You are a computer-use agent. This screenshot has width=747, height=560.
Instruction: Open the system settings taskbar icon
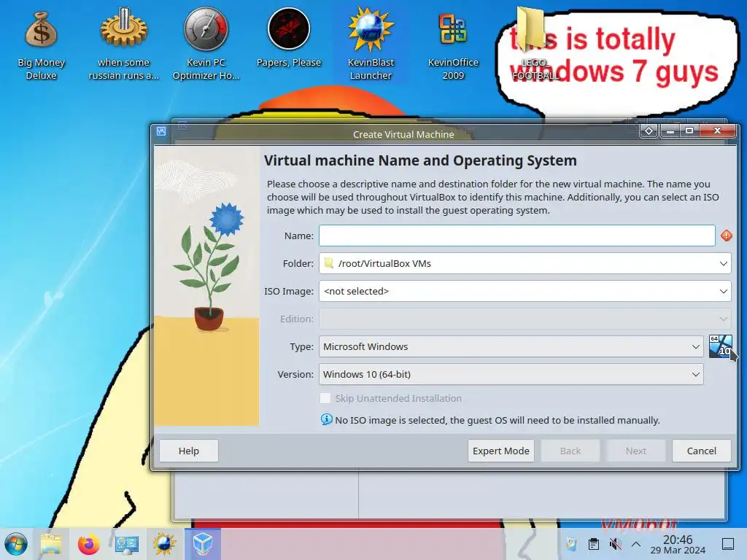pos(127,544)
